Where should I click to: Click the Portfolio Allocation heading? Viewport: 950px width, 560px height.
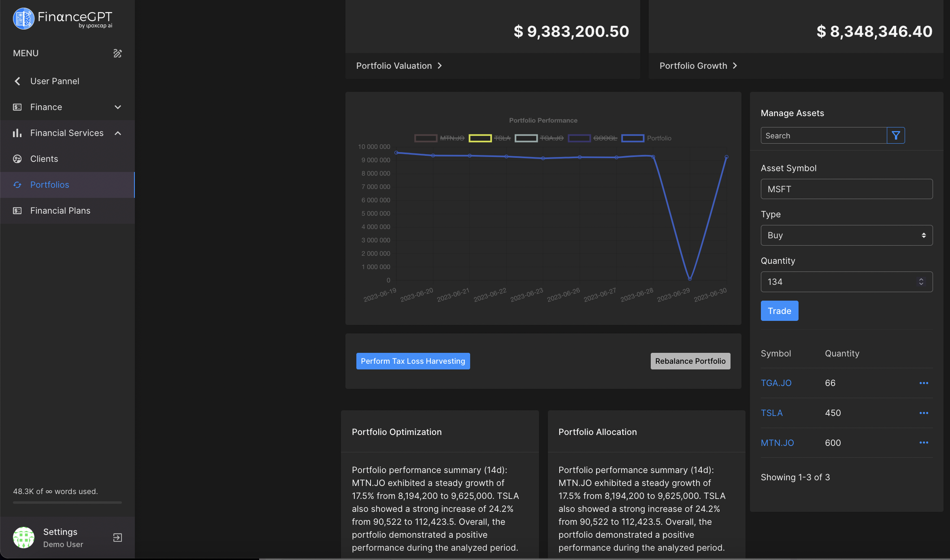tap(598, 432)
